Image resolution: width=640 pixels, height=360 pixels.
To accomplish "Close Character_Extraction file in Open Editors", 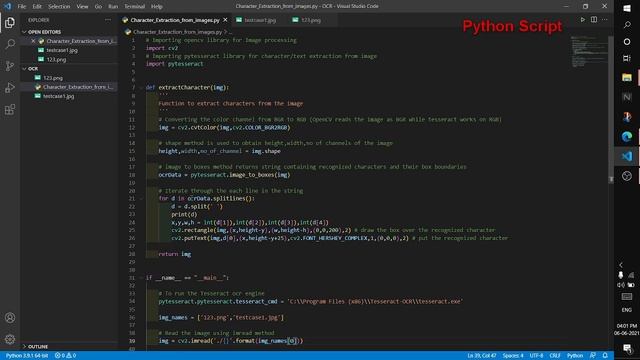I will click(33, 41).
